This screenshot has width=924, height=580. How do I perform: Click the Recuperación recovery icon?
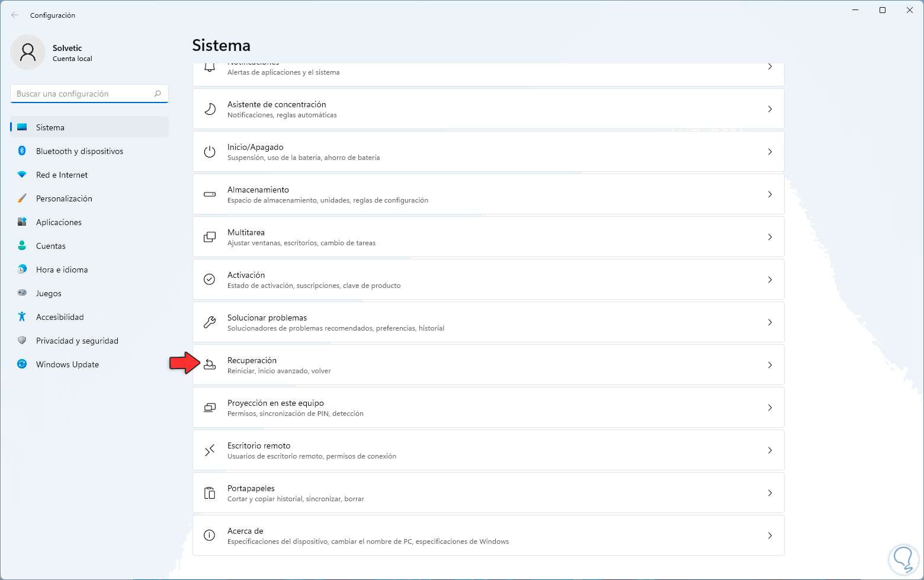pos(210,365)
